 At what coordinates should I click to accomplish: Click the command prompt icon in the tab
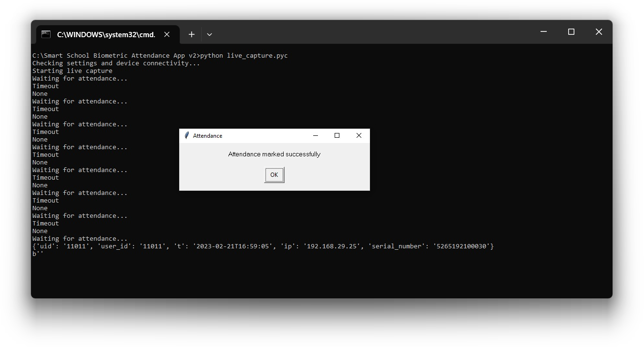pyautogui.click(x=46, y=34)
